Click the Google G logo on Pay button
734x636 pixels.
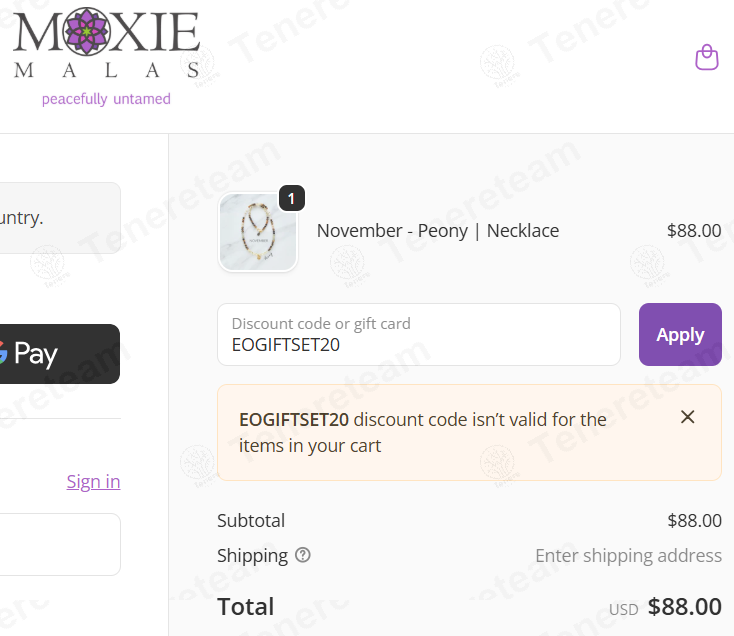2,353
